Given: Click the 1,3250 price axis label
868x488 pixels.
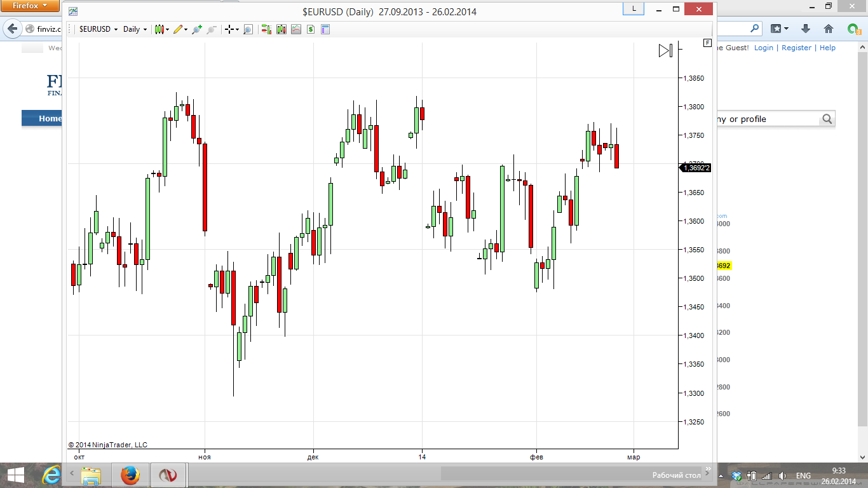Looking at the screenshot, I should [x=695, y=422].
